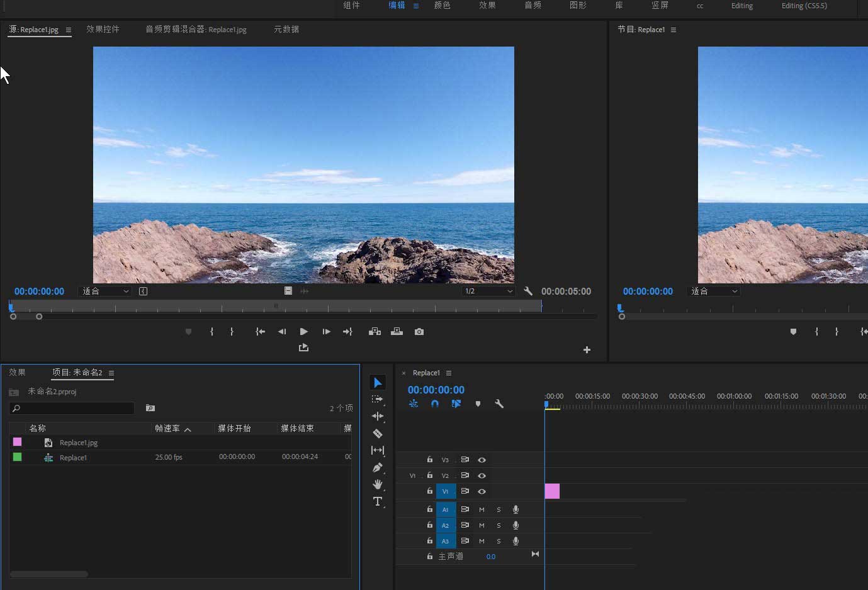Screen dimensions: 868x590
Task: Hide the V3 track output
Action: [482, 460]
